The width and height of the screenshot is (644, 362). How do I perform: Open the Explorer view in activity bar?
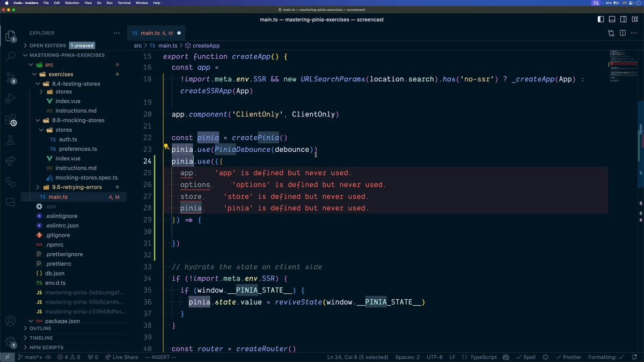coord(10,36)
